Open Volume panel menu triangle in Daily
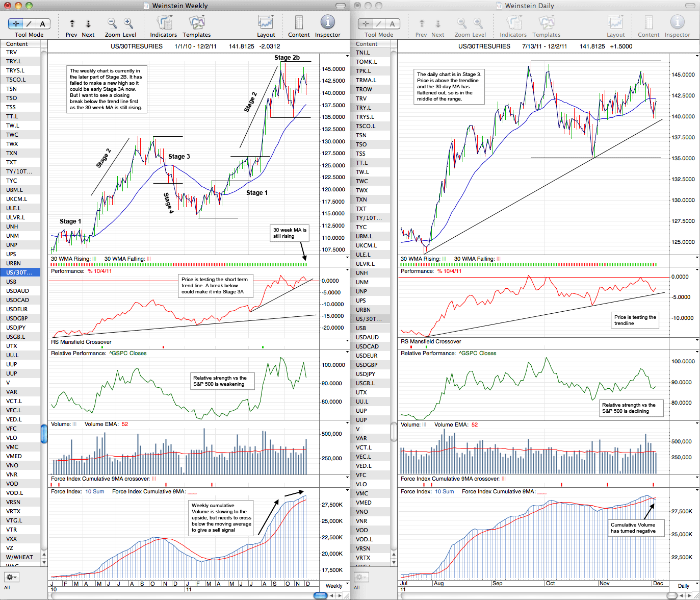The width and height of the screenshot is (700, 600). tap(697, 423)
